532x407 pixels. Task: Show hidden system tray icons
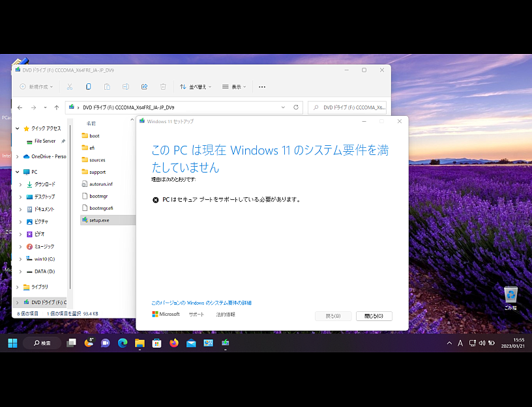(x=449, y=343)
